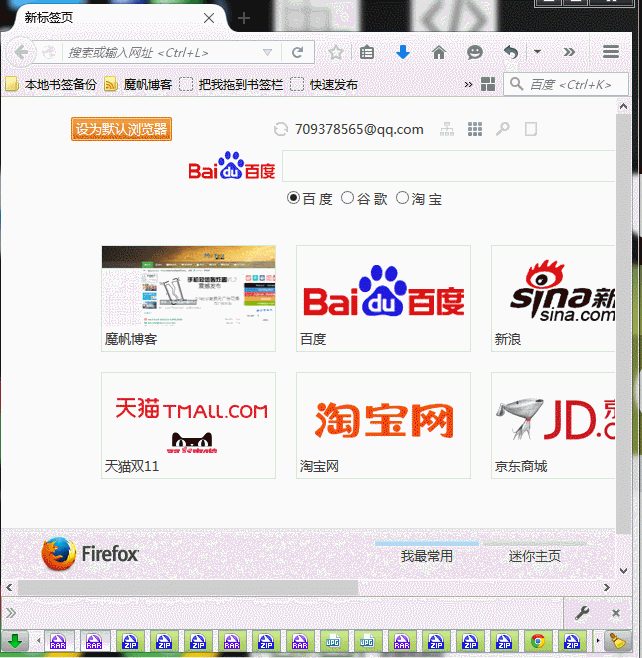Click the magnifier icon in the 百度 search box
The height and width of the screenshot is (658, 642).
(x=516, y=84)
